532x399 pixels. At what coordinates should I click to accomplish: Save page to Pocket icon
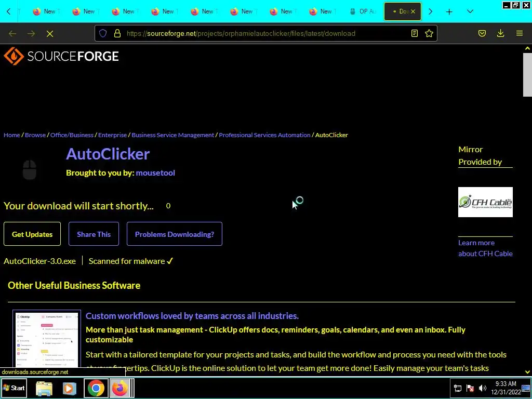click(482, 33)
